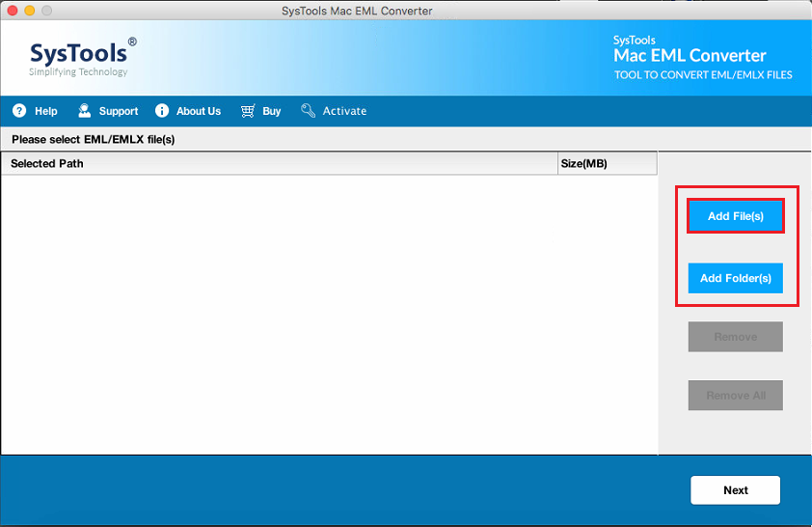
Task: Click the SysTools logo
Action: point(83,57)
